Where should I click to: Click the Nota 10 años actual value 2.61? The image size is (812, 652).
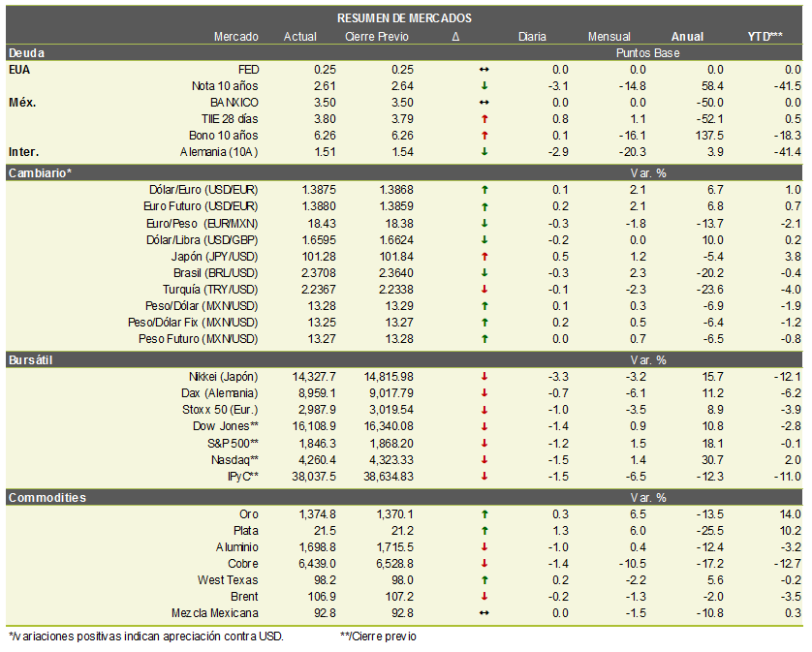point(325,86)
